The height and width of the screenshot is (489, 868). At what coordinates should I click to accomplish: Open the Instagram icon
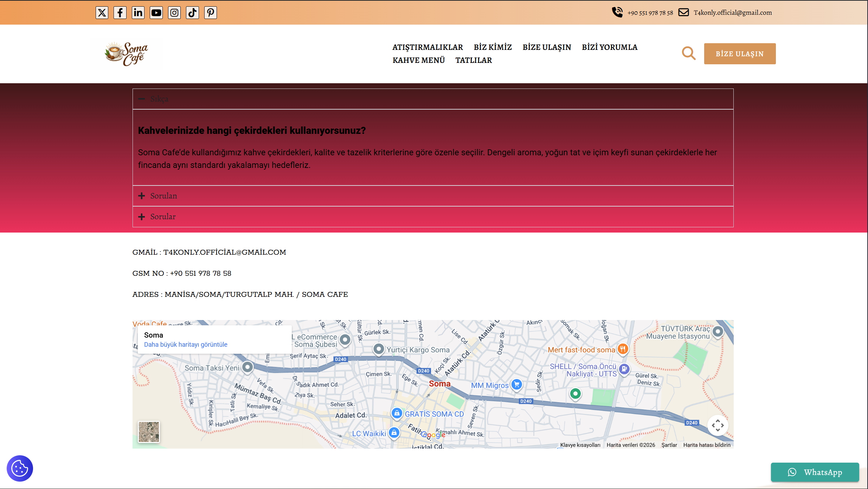174,13
